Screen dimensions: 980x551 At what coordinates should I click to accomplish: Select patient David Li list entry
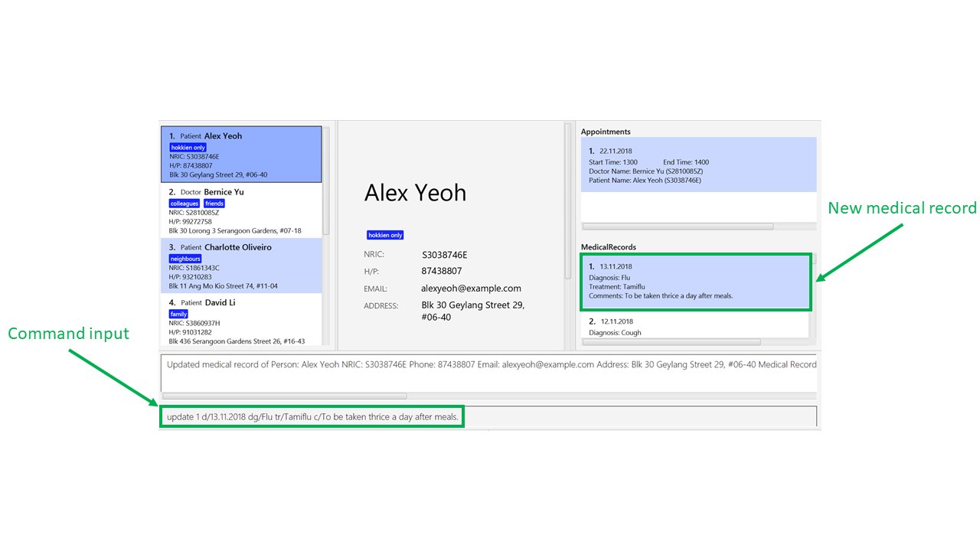pyautogui.click(x=241, y=320)
